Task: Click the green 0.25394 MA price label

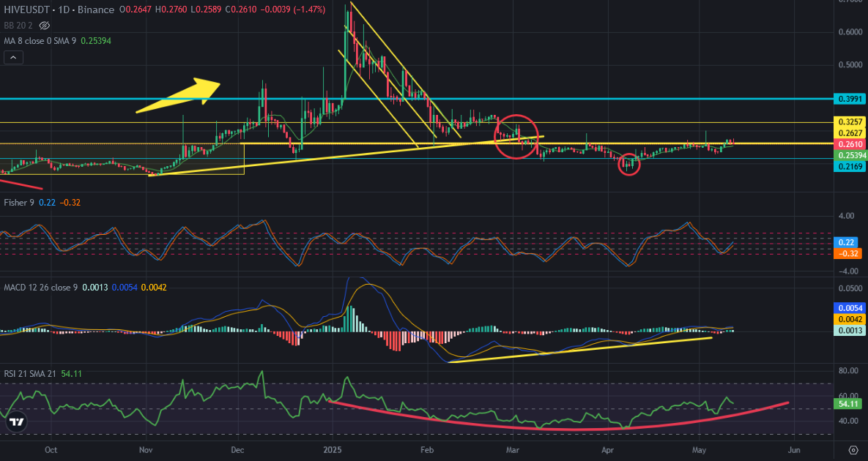Action: pyautogui.click(x=850, y=155)
